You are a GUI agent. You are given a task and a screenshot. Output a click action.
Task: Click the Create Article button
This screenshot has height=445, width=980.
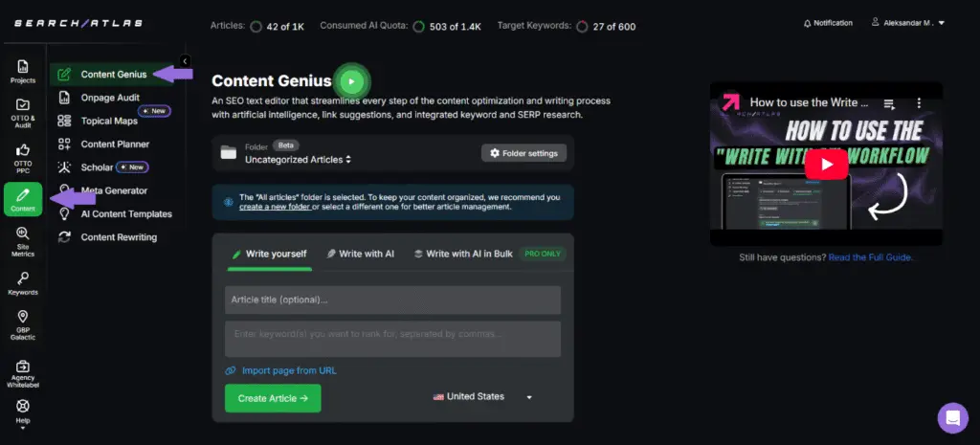click(x=273, y=398)
